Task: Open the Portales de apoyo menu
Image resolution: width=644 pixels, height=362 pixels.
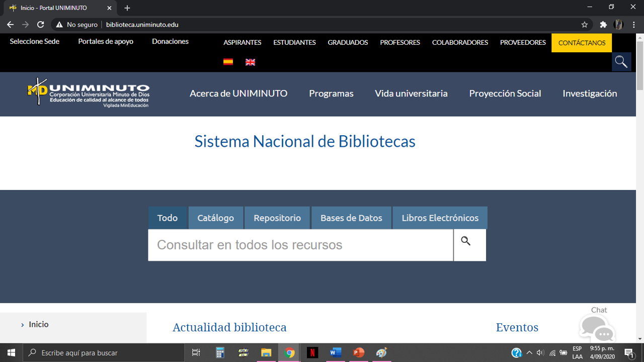Action: [106, 41]
